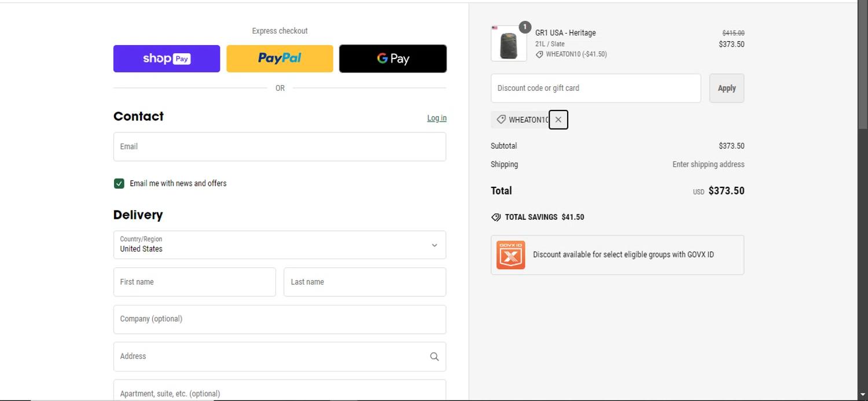
Task: Choose PayPal express checkout
Action: [x=279, y=58]
